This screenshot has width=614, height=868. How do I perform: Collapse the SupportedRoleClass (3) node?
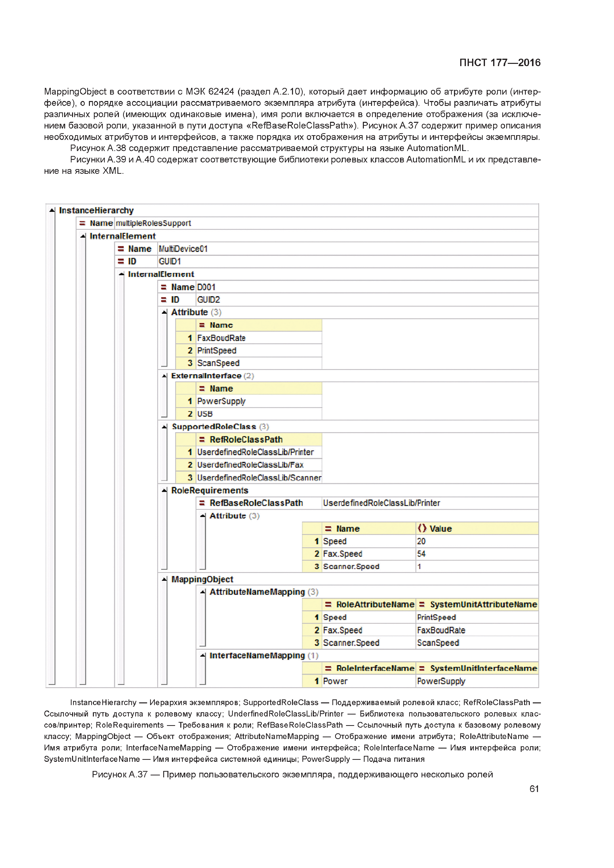coord(164,426)
